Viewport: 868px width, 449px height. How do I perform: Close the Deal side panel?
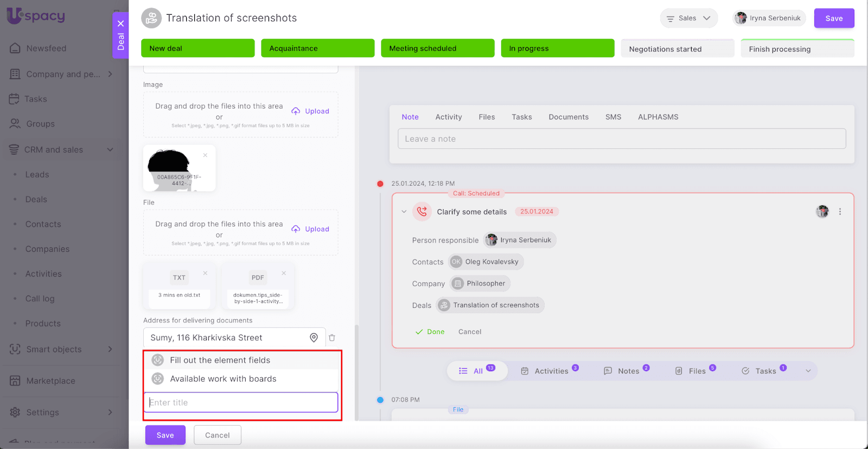(120, 23)
